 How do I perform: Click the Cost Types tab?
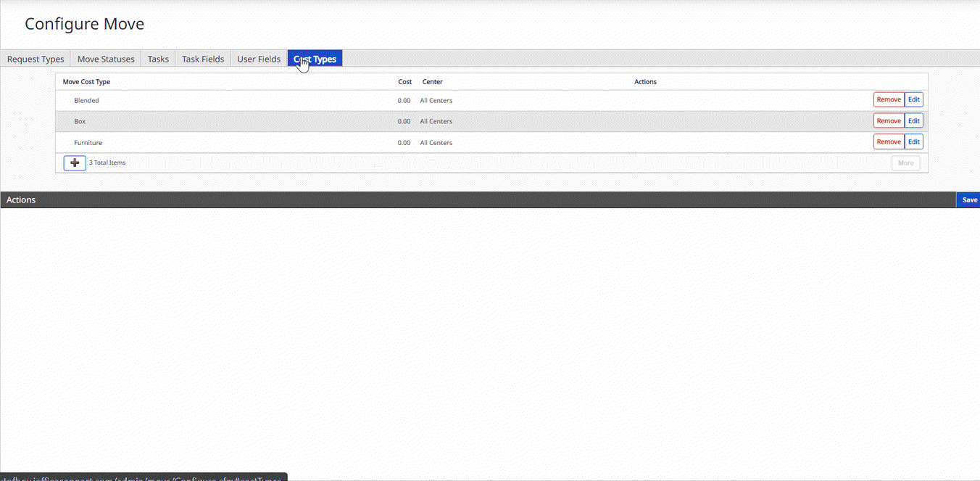click(x=315, y=59)
